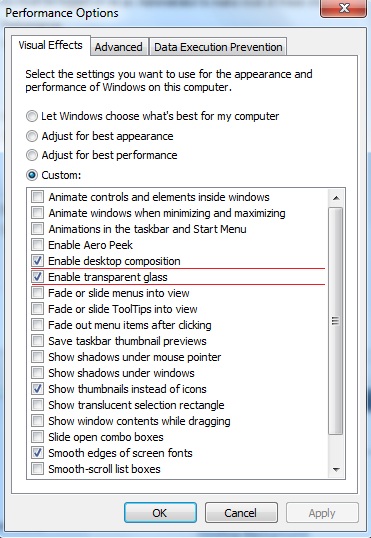
Task: Switch to the Advanced tab
Action: point(119,47)
